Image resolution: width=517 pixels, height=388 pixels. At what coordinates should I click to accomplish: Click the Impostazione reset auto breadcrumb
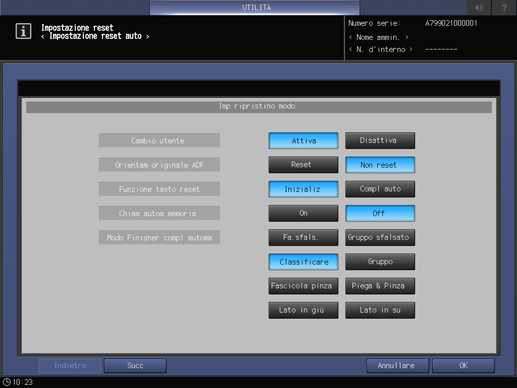click(95, 36)
